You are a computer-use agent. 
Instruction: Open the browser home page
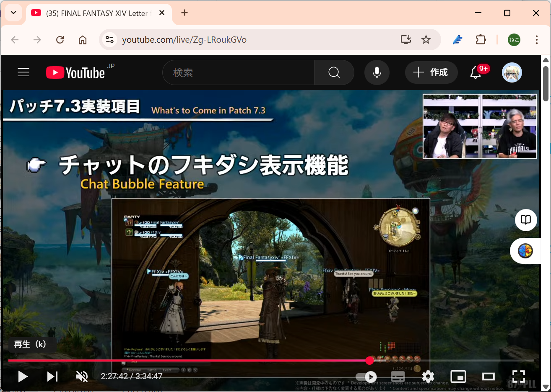(x=83, y=40)
